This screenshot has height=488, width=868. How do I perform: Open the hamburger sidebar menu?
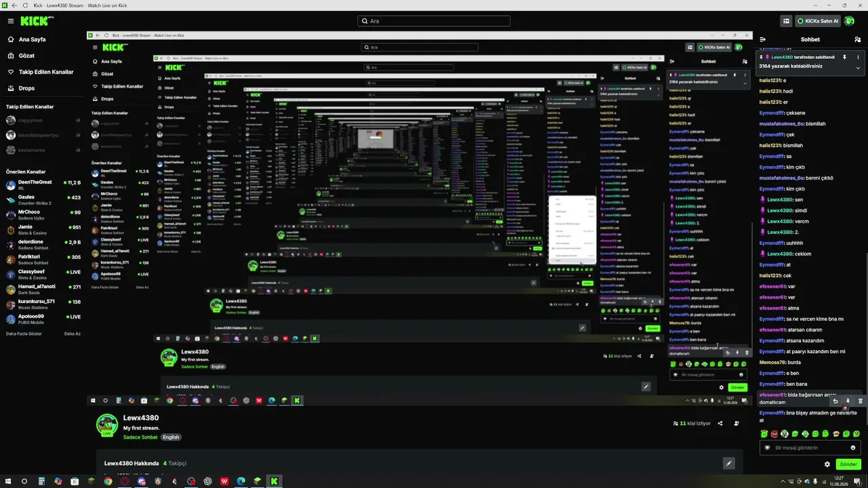[10, 21]
